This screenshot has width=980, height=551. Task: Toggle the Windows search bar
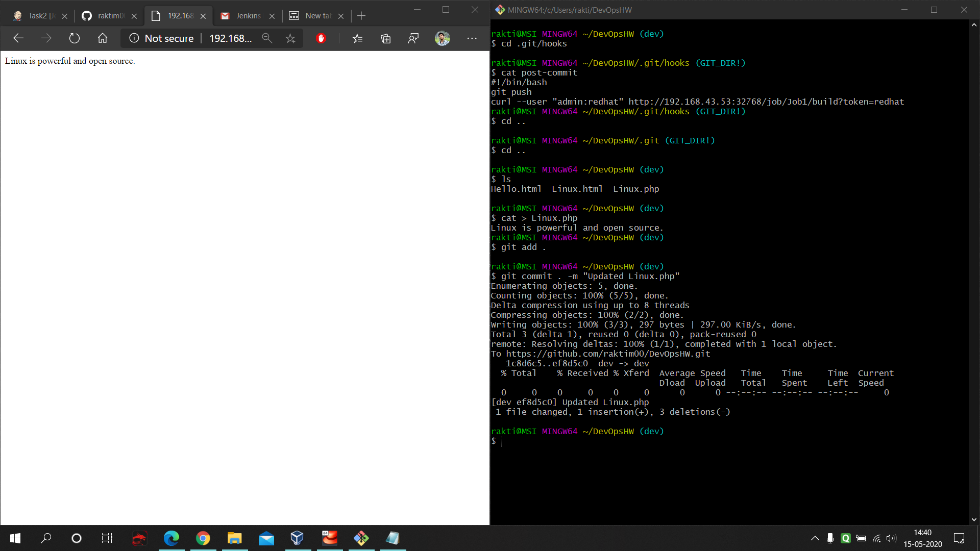tap(46, 538)
